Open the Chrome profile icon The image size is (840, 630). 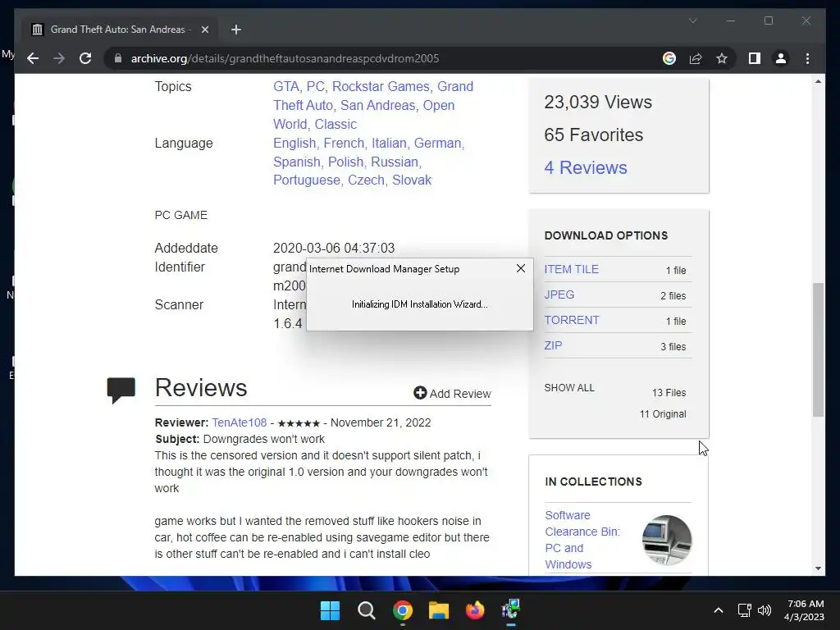pos(781,58)
